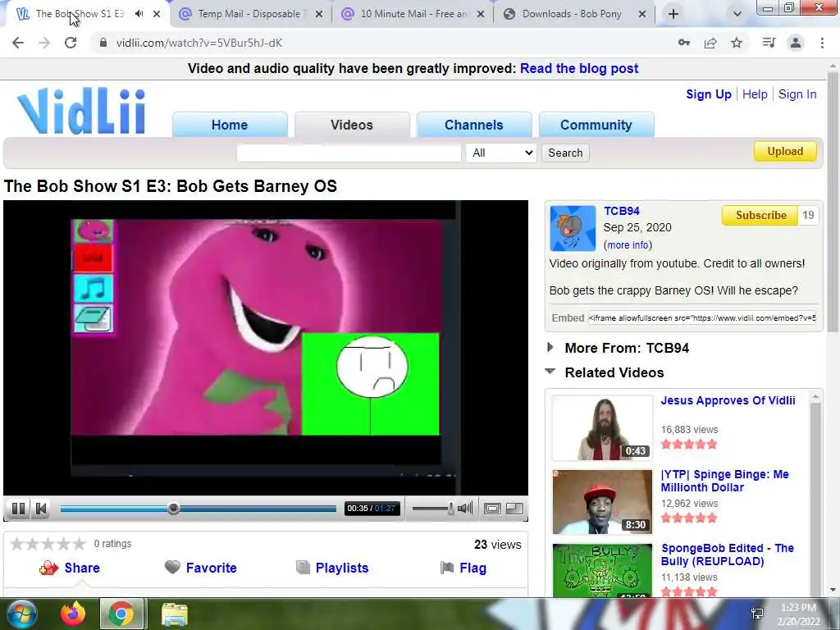Rate the video using the star rating
Viewport: 840px width, 630px height.
[48, 544]
